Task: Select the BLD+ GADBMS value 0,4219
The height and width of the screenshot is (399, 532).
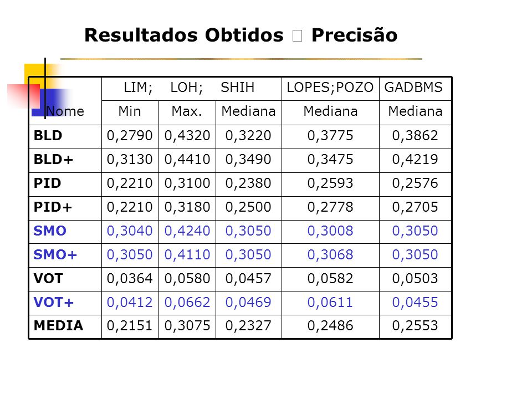Action: [415, 161]
